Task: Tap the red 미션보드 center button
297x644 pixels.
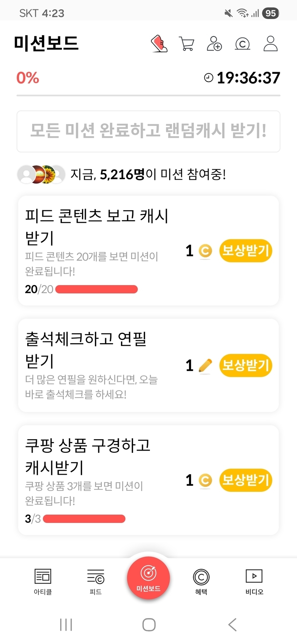Action: [x=148, y=577]
